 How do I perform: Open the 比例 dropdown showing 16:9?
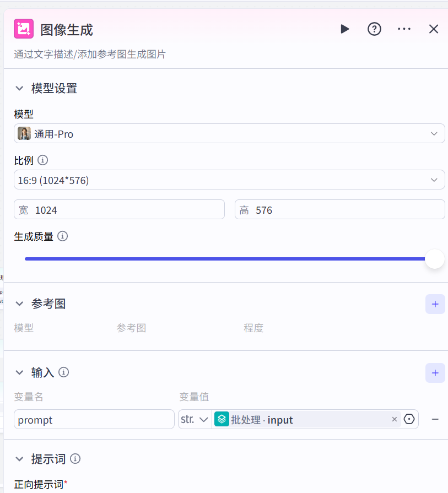coord(229,180)
